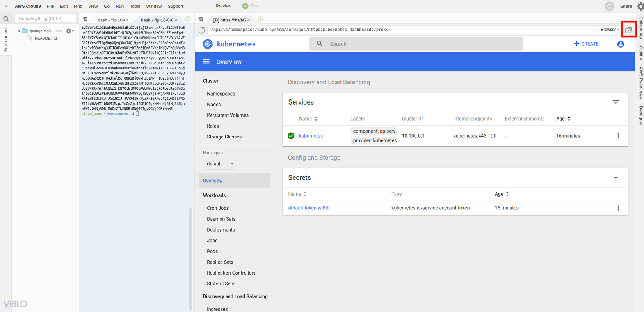Viewport: 644px width, 312px height.
Task: Click the pop-out into new window icon
Action: click(628, 30)
